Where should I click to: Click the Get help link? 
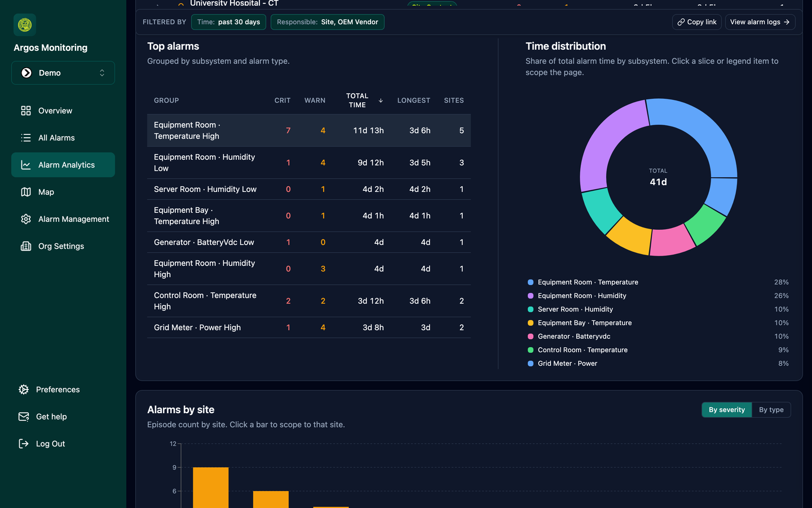pos(63,417)
